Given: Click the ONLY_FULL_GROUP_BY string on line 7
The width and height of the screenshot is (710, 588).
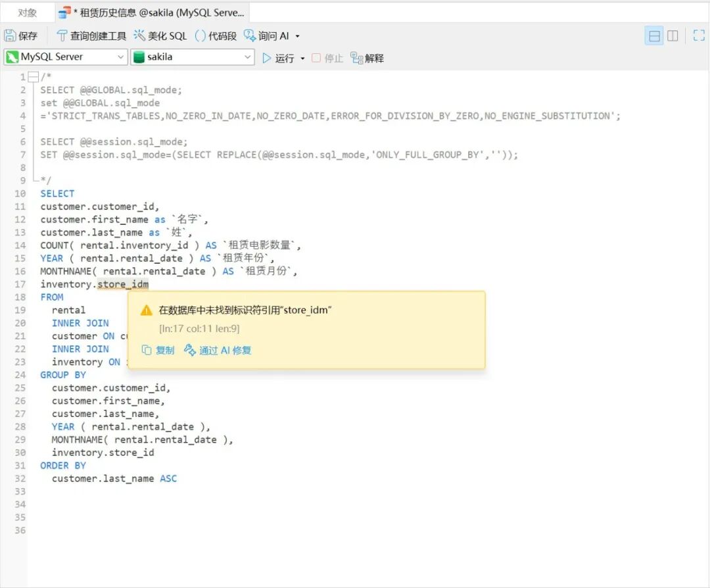Looking at the screenshot, I should click(427, 155).
